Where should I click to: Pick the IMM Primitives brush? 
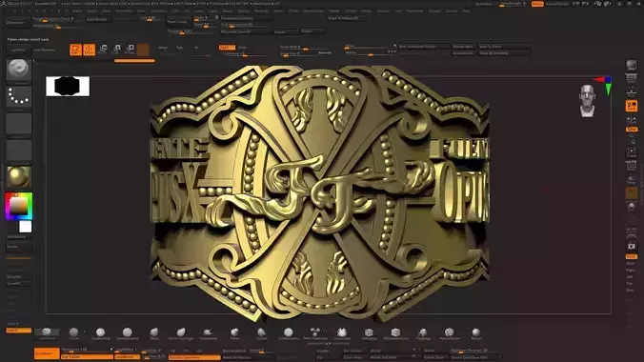[x=315, y=333]
